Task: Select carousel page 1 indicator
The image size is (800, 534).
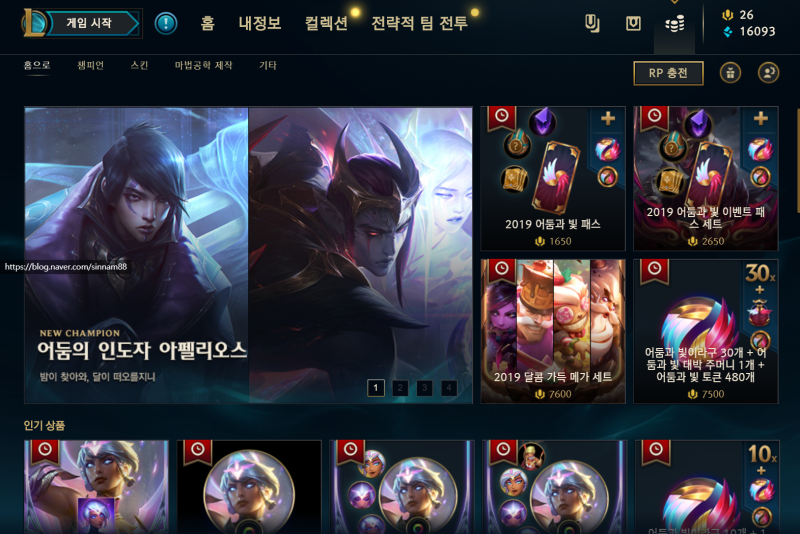Action: coord(376,388)
